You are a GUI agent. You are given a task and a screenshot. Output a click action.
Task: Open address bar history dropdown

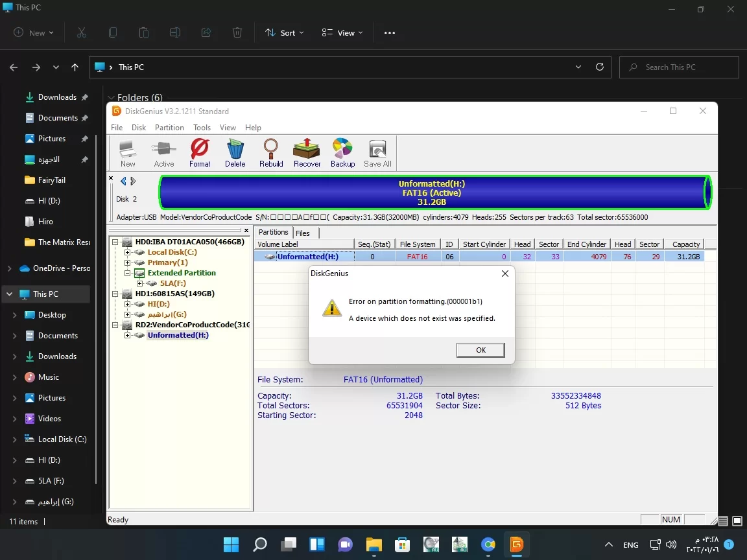click(578, 67)
